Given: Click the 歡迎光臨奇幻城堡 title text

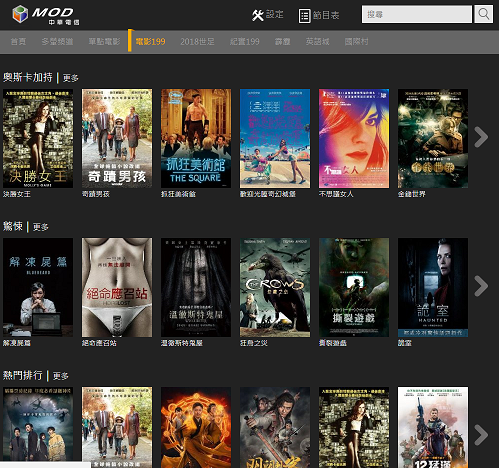Looking at the screenshot, I should tap(268, 194).
